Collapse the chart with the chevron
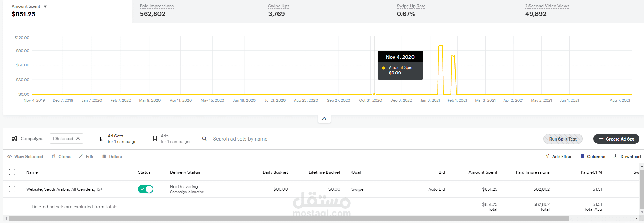This screenshot has height=223, width=644. tap(324, 119)
